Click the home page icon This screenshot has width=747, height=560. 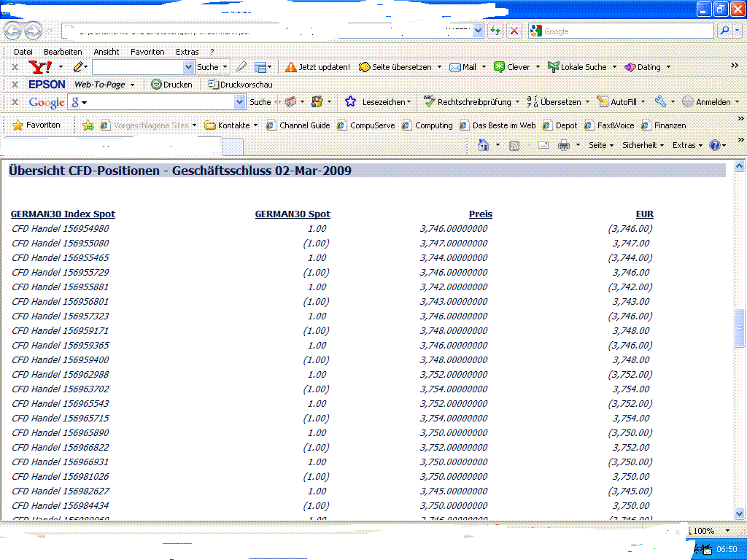pyautogui.click(x=483, y=145)
